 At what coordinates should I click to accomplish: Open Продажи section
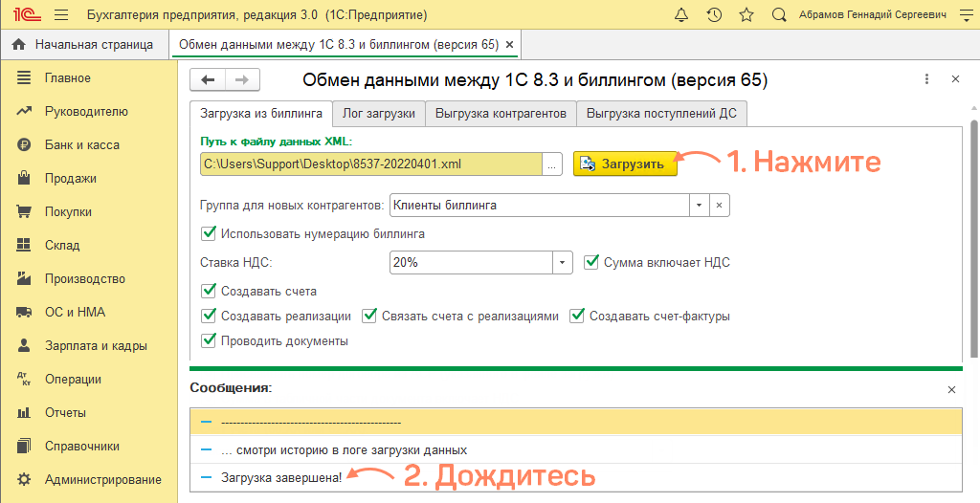71,178
